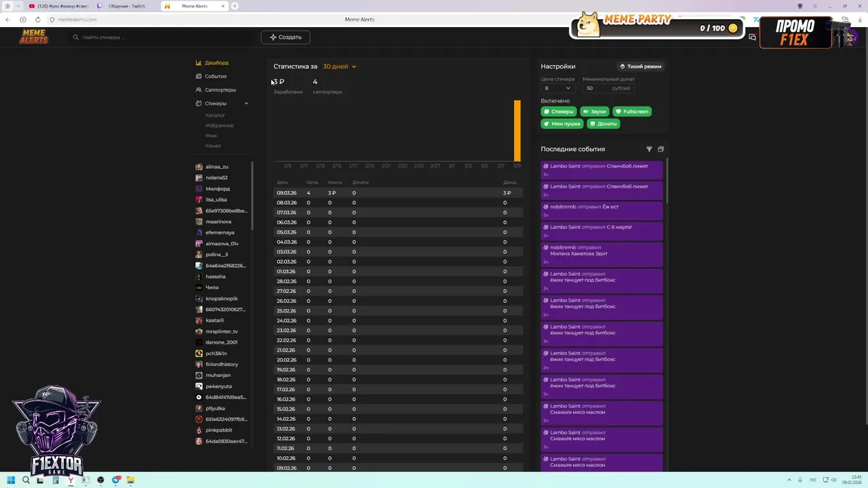Open the Dashboard icon in the sidebar
Image resolution: width=868 pixels, height=488 pixels.
pyautogui.click(x=199, y=62)
